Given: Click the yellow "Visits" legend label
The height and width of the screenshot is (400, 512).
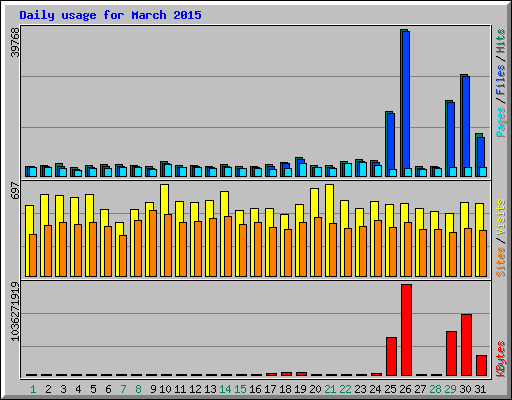Looking at the screenshot, I should [500, 217].
